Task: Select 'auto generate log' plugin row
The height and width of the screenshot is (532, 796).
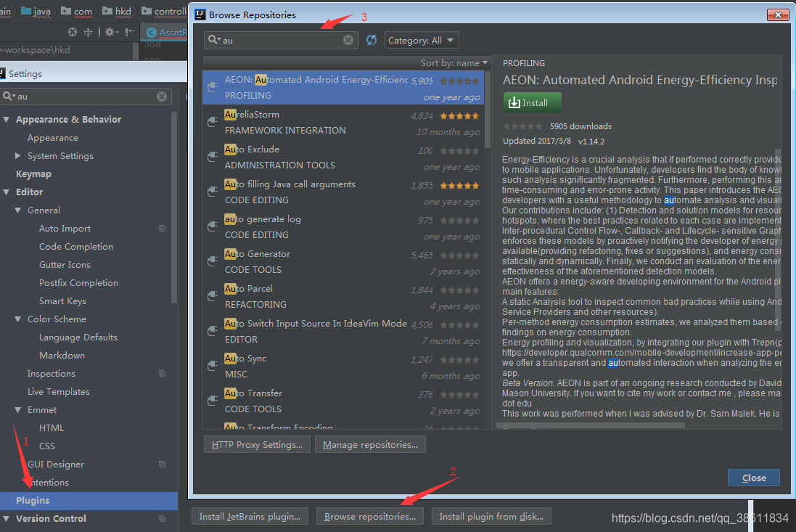Action: click(x=343, y=227)
